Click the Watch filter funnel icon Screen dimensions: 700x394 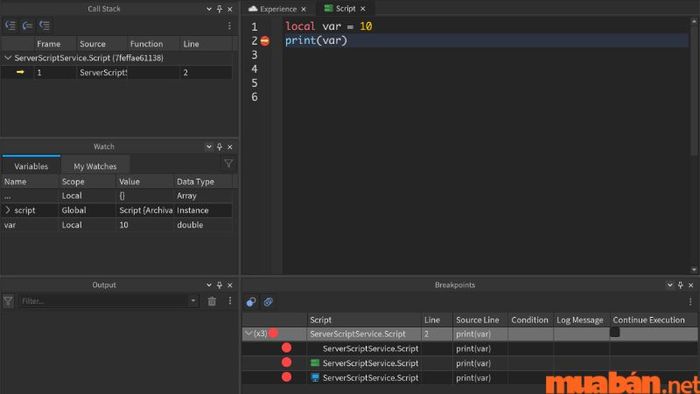point(229,164)
